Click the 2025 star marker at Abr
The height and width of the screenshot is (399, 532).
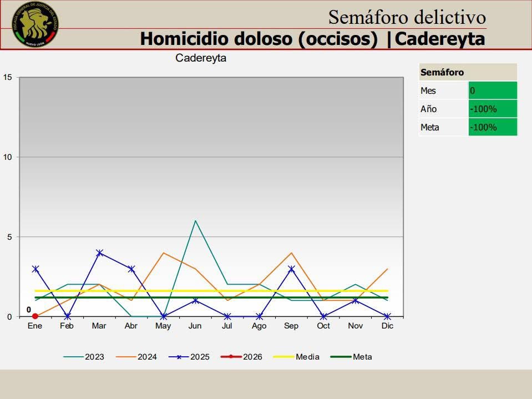[131, 269]
